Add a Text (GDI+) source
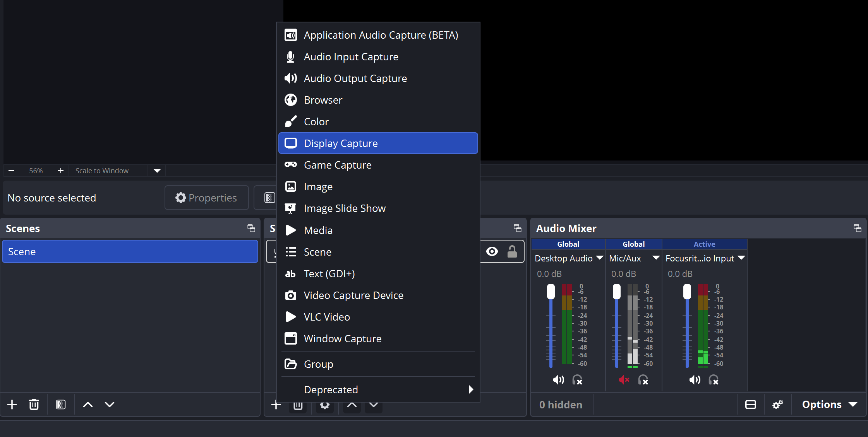This screenshot has width=868, height=437. (378, 274)
